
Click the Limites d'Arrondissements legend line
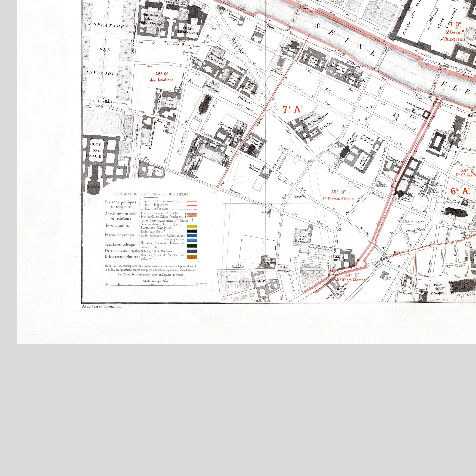(x=192, y=202)
